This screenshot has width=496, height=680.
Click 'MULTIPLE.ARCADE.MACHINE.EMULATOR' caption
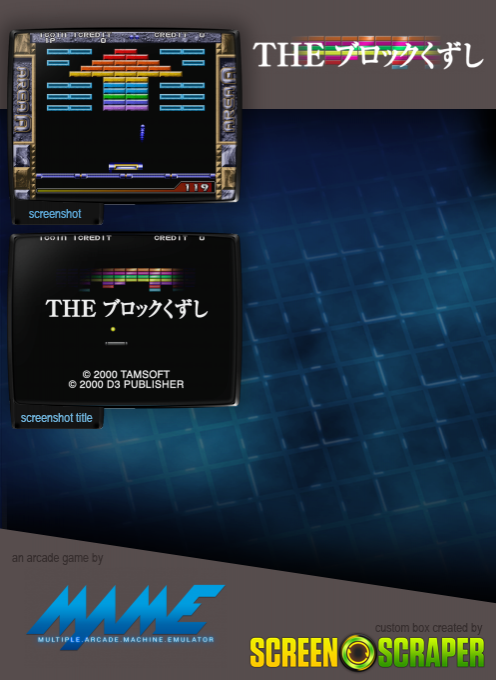pos(126,639)
